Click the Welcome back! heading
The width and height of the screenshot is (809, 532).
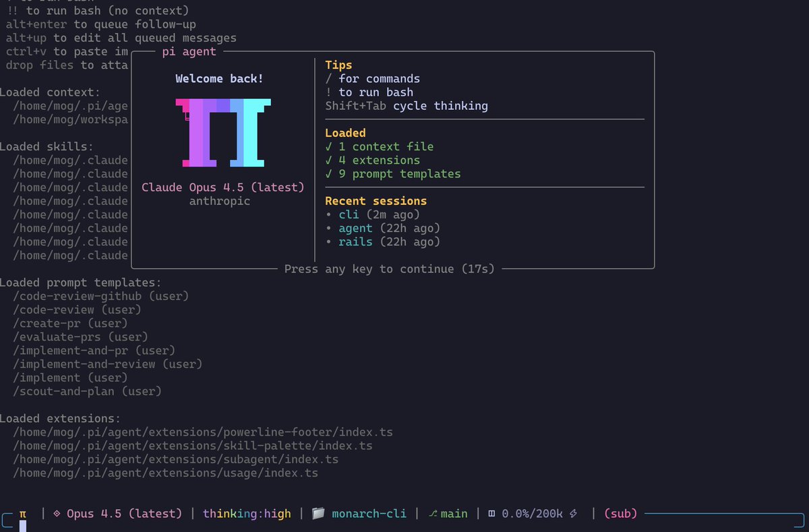point(220,79)
